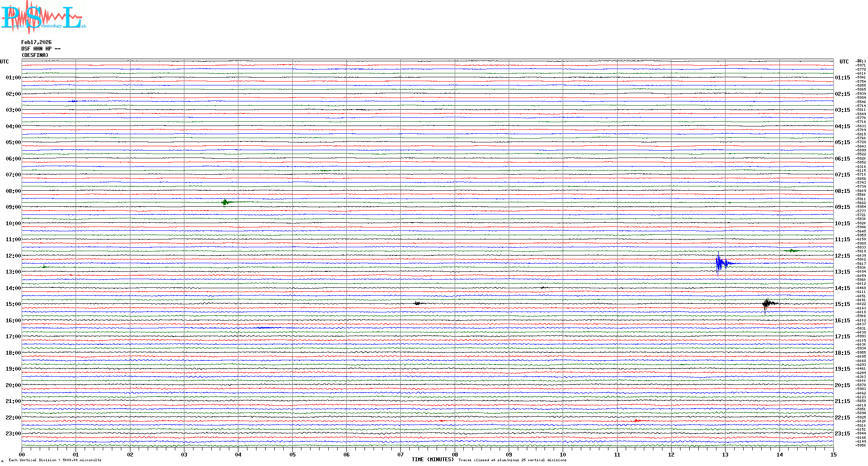Click the traces clipped footnote text
The height and width of the screenshot is (466, 868).
(512, 460)
